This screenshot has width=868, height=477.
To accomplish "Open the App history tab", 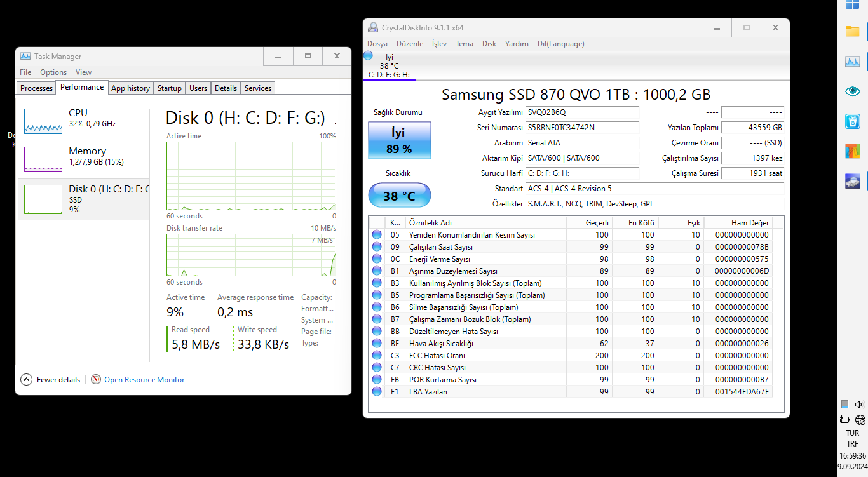I will pos(130,88).
